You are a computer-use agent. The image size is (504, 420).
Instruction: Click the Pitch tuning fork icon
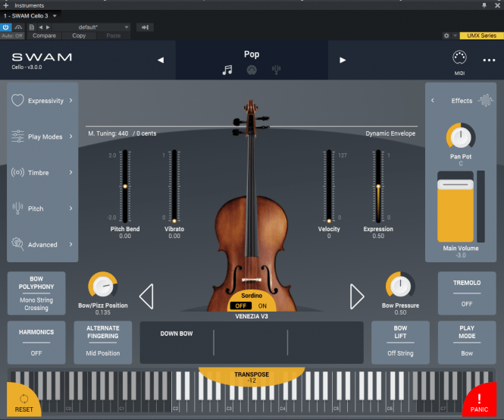click(17, 208)
